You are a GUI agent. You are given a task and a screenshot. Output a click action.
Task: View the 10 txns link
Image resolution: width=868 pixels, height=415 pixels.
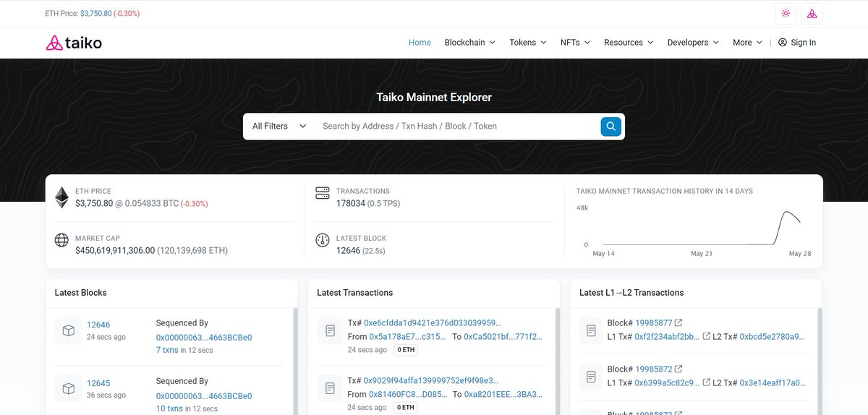(x=170, y=408)
